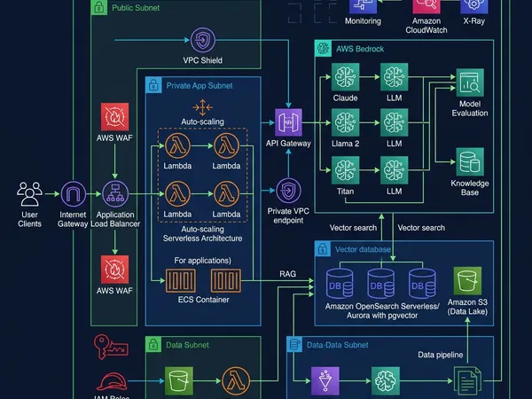532x399 pixels.
Task: Click the AWS WAF icon above the load balancer
Action: (114, 117)
